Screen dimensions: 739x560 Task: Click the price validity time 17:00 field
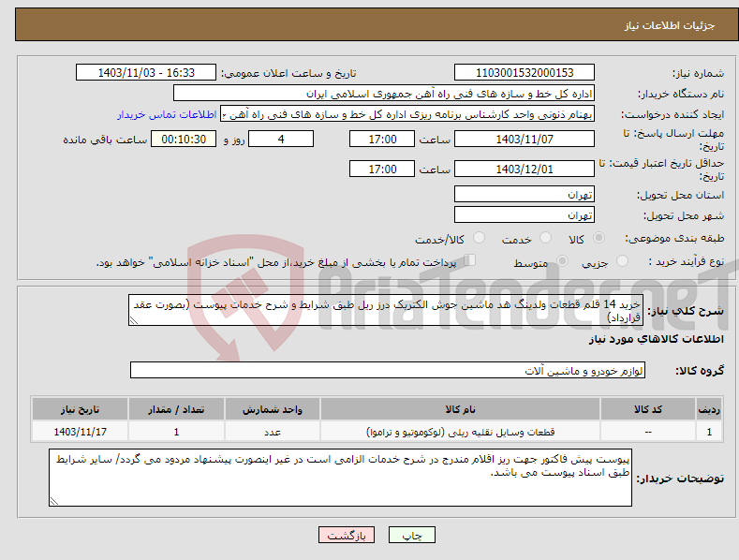(382, 169)
